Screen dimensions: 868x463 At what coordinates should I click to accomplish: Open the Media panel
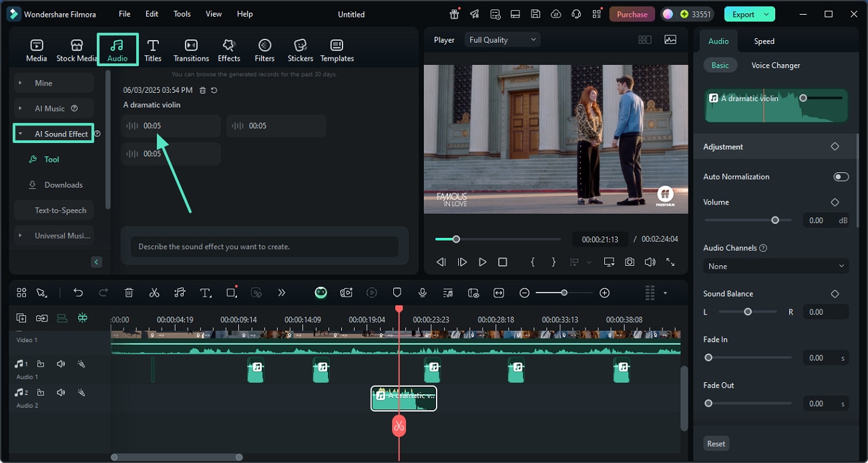pyautogui.click(x=36, y=51)
